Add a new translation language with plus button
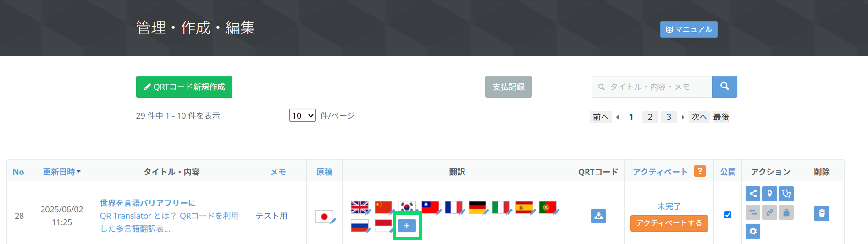The image size is (868, 244). click(x=407, y=226)
